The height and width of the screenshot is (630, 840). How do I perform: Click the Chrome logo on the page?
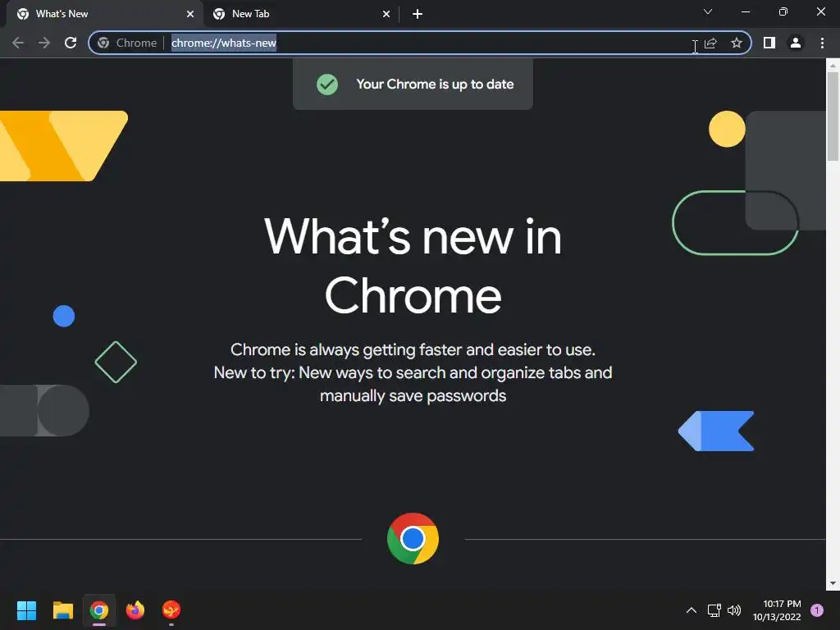click(x=413, y=538)
